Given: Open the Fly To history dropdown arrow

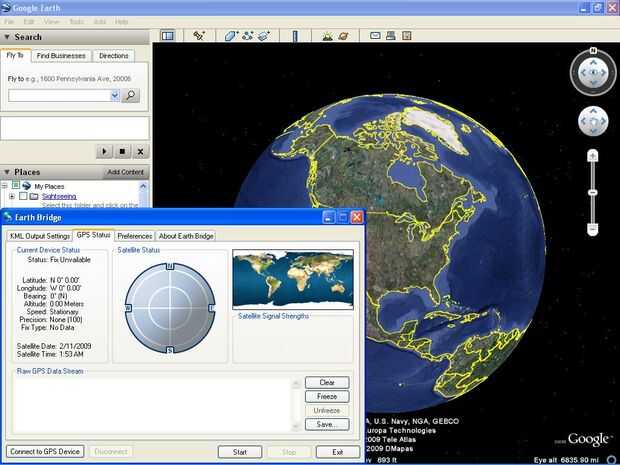Looking at the screenshot, I should [x=115, y=95].
